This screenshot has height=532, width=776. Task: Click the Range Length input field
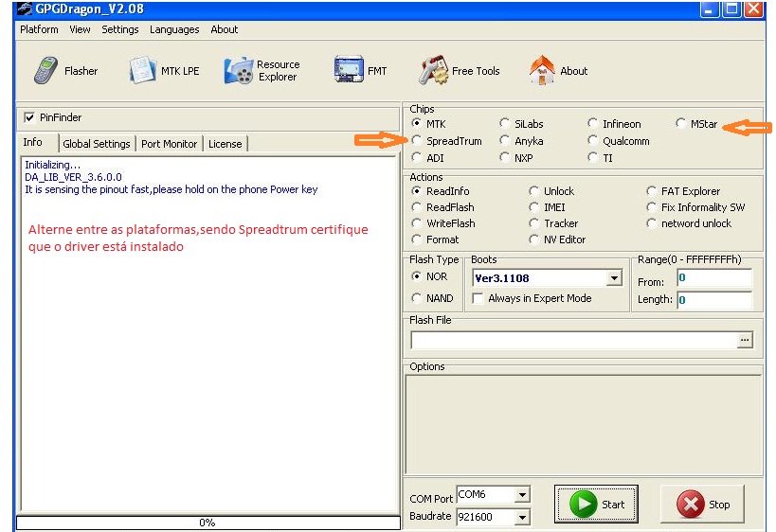(x=714, y=300)
